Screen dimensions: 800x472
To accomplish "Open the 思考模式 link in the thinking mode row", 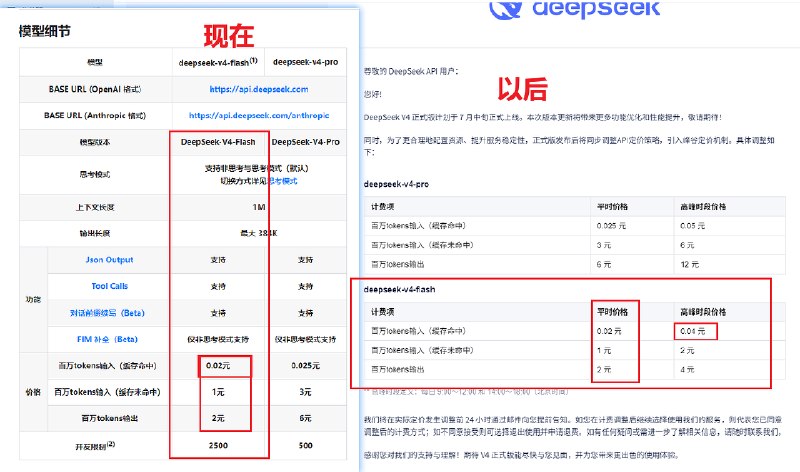I will pyautogui.click(x=283, y=181).
